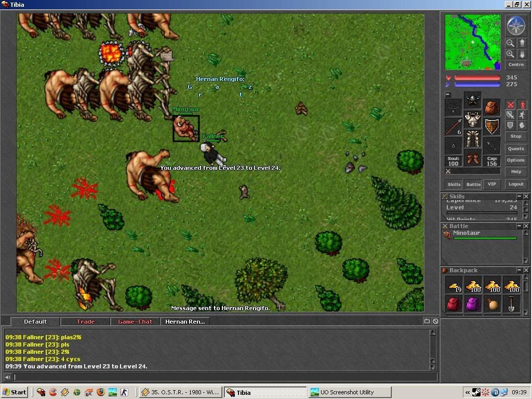The height and width of the screenshot is (399, 532).
Task: Switch to Game-Chat tab
Action: click(x=135, y=322)
